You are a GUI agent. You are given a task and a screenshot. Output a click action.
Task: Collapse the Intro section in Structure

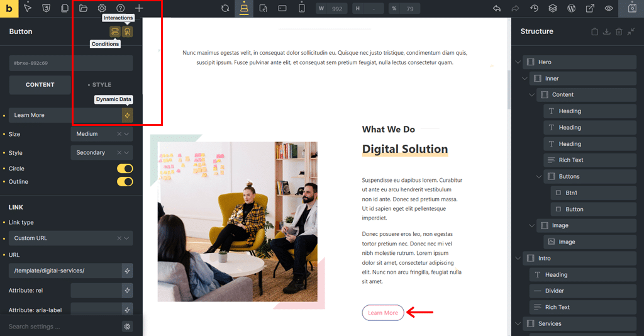(x=518, y=259)
